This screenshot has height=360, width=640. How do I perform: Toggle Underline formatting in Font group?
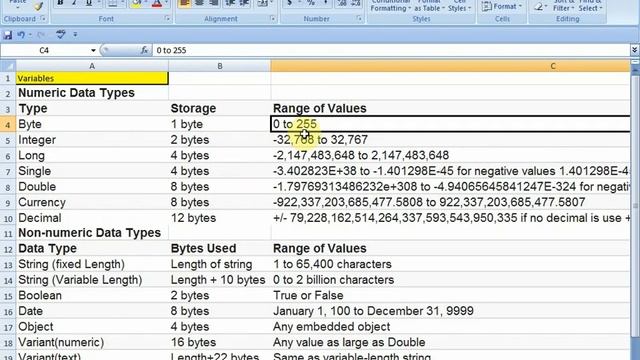point(89,3)
